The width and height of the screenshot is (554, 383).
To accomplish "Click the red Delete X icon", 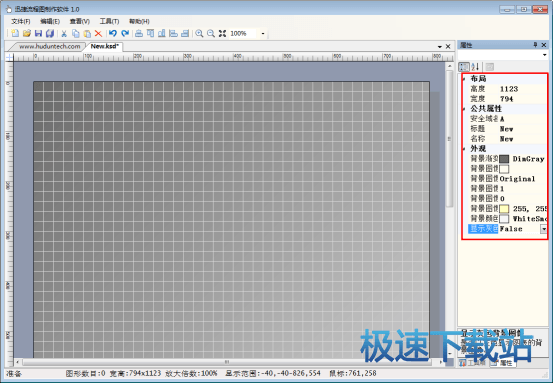I will (98, 34).
